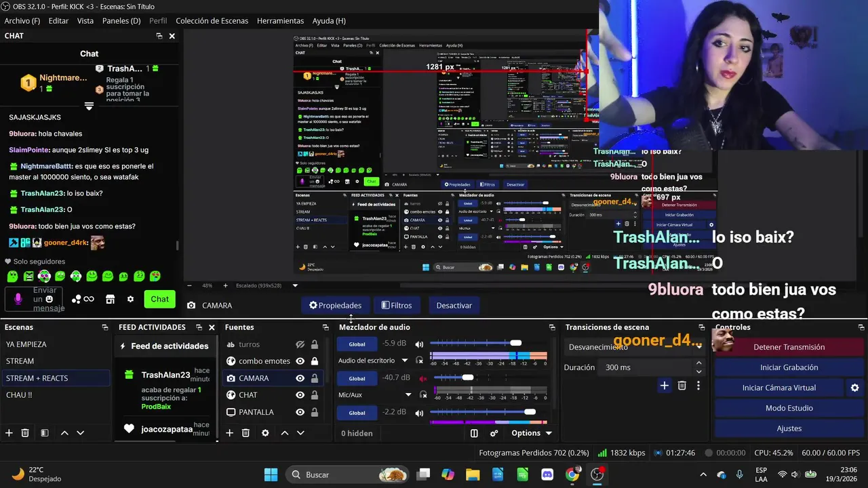The width and height of the screenshot is (868, 488).
Task: Switch audio mixer to vertical layout icon
Action: pyautogui.click(x=474, y=433)
